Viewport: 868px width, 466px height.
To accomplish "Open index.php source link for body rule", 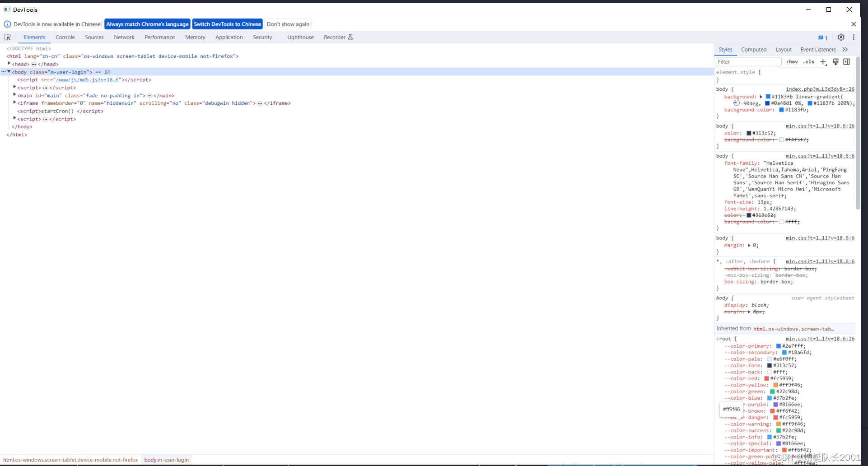I will pos(820,89).
